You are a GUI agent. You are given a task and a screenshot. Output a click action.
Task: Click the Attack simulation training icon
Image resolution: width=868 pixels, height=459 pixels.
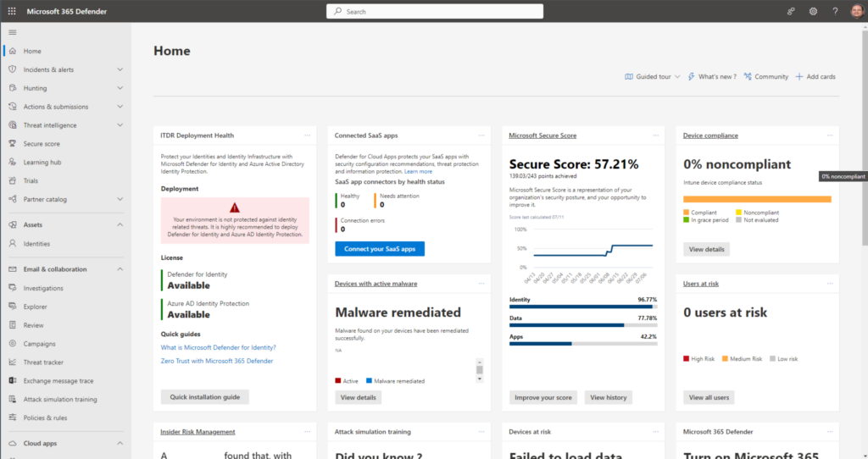12,399
